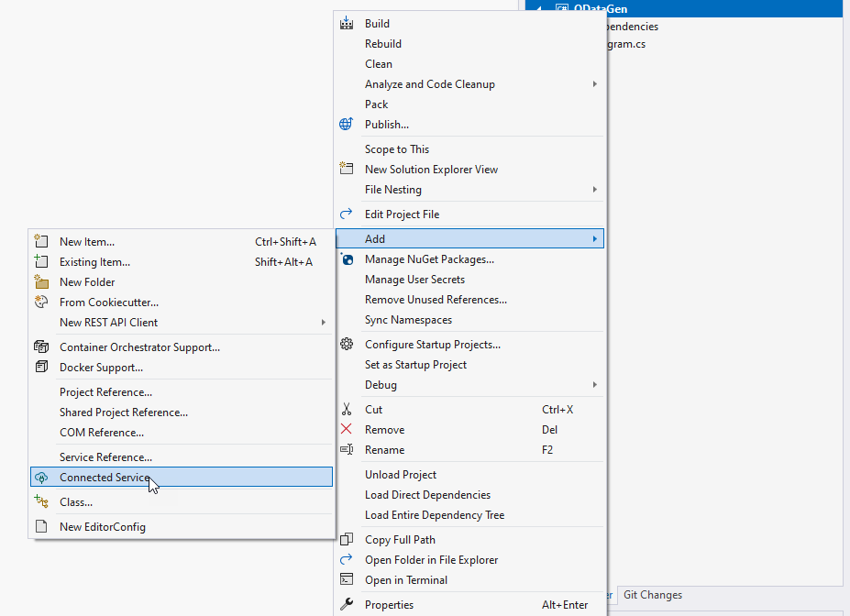The image size is (850, 616).
Task: Switch to Git Changes tab
Action: (653, 595)
